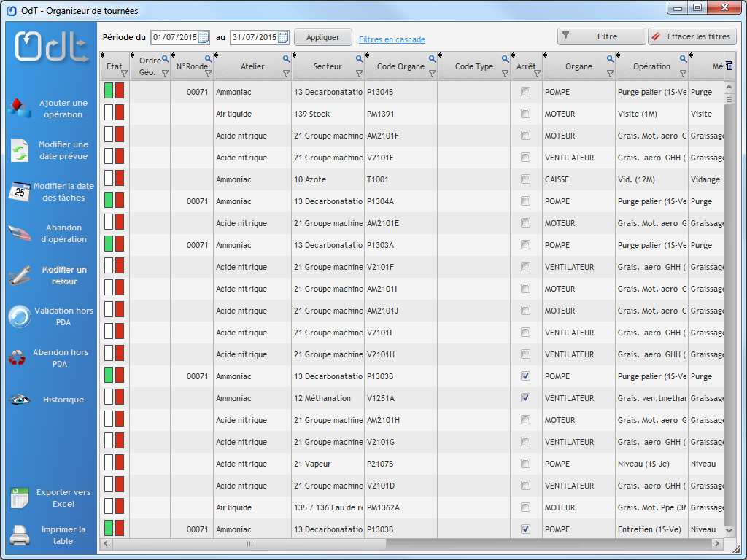Click the Ajouter une opération icon
The image size is (747, 560).
(19, 109)
